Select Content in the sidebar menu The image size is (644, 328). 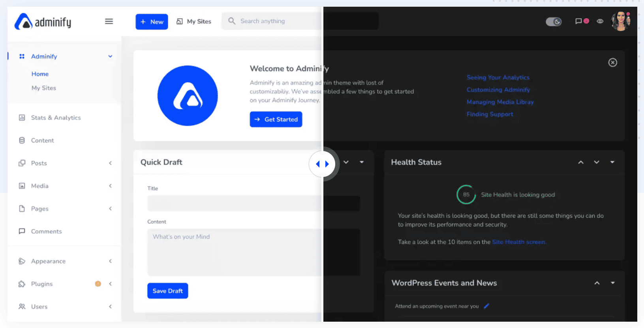click(x=42, y=140)
